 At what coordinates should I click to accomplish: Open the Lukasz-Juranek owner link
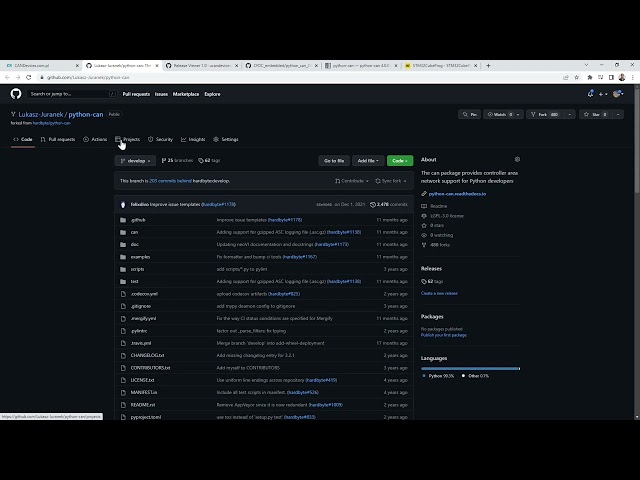[x=40, y=115]
